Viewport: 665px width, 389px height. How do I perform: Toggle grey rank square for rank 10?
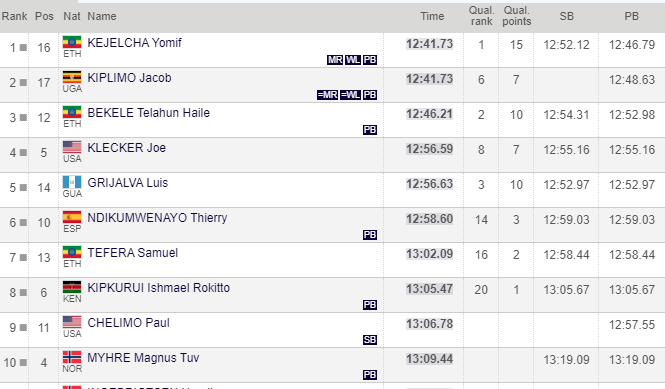(x=23, y=363)
